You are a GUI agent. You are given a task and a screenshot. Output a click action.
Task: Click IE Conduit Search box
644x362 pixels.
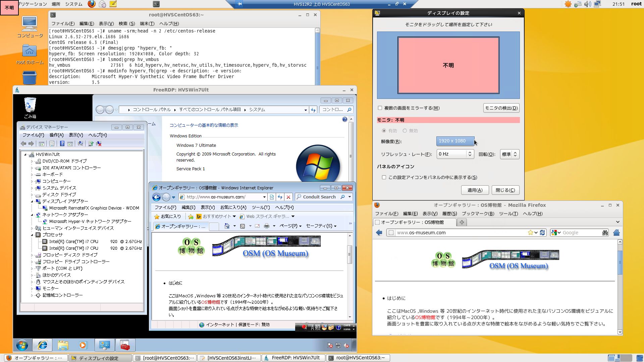(x=323, y=197)
